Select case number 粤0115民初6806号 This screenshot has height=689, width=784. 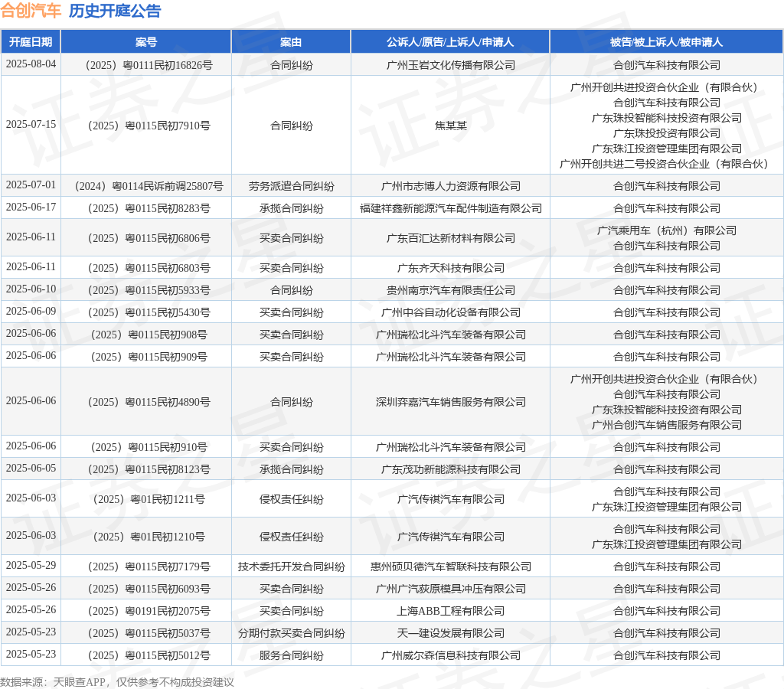point(149,238)
